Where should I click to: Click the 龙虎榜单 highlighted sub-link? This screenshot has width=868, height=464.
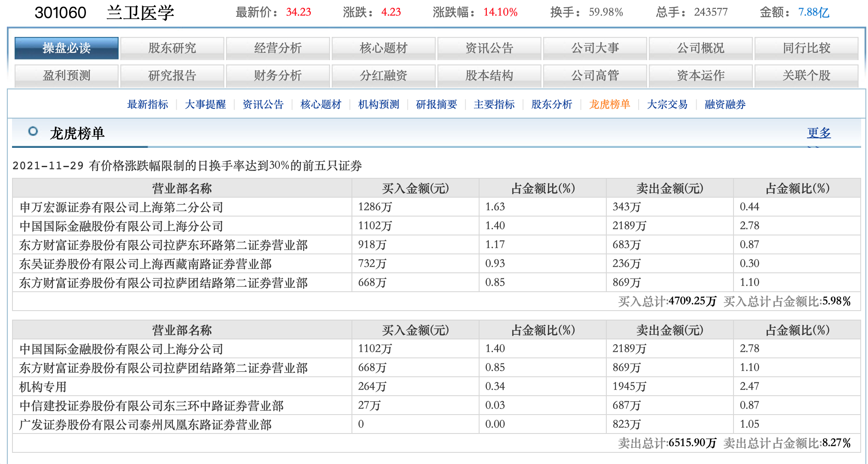(609, 104)
